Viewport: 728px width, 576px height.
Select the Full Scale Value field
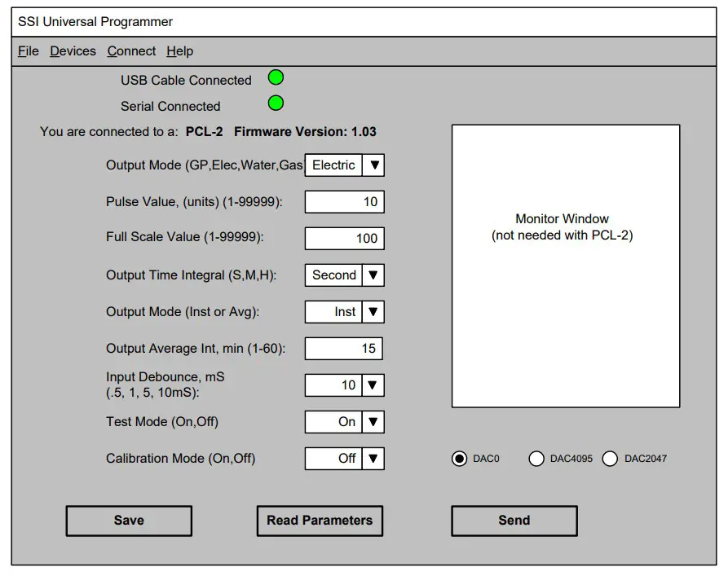(344, 238)
